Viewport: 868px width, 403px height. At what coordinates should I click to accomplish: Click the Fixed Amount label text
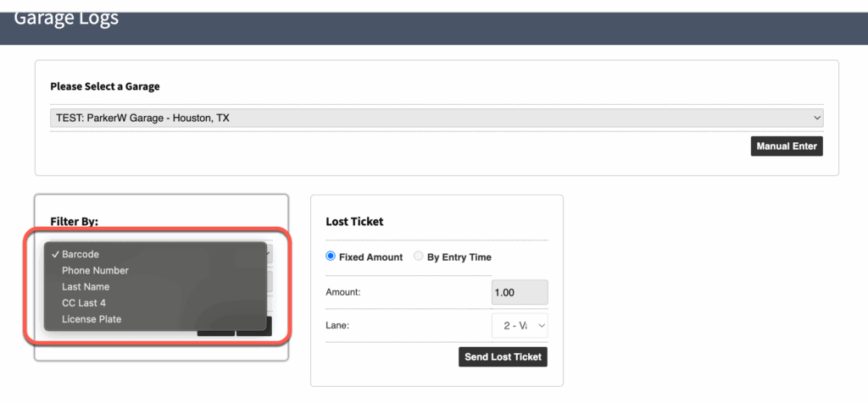tap(370, 257)
